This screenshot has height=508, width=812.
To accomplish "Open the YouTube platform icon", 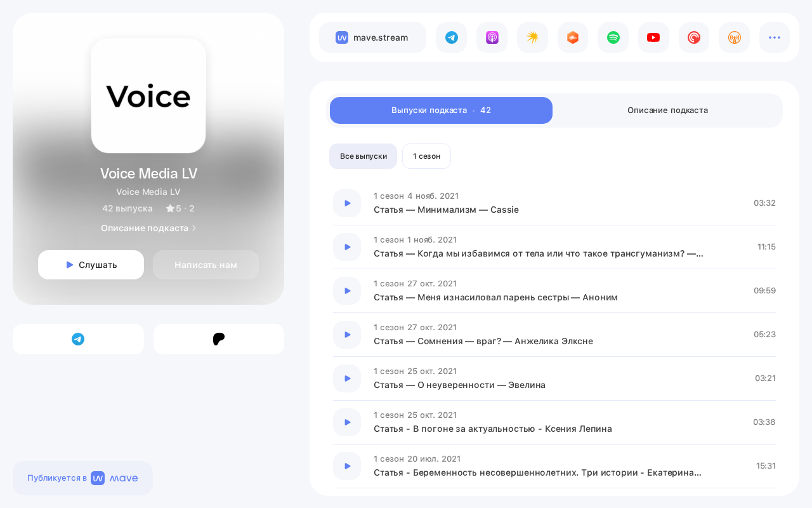I will [653, 37].
